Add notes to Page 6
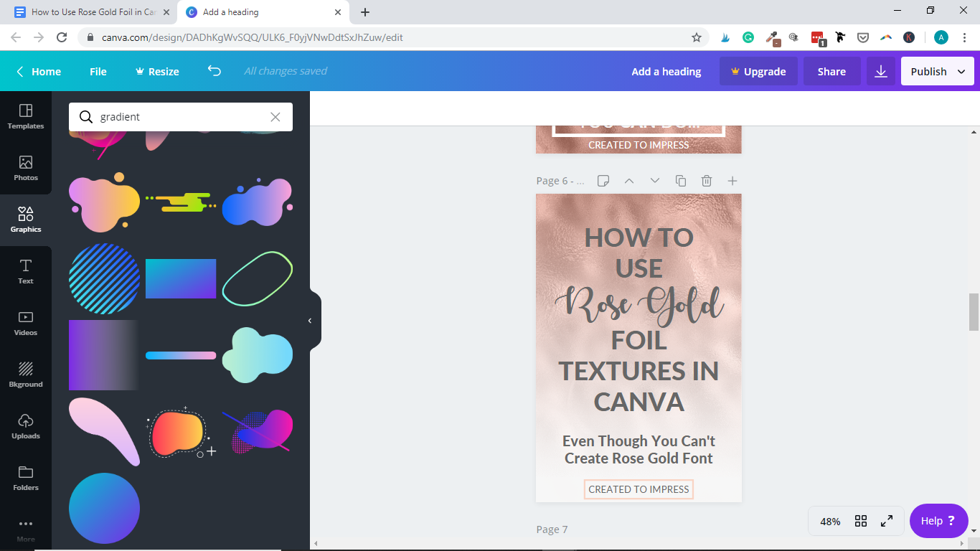 pos(603,181)
